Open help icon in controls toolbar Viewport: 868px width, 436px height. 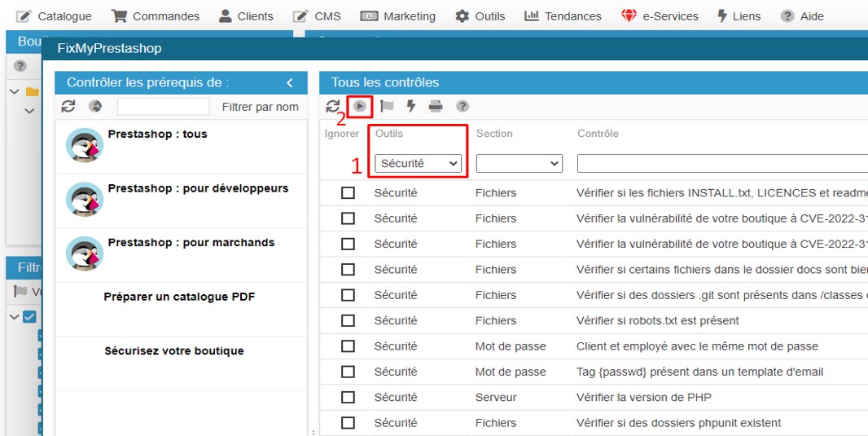tap(462, 106)
